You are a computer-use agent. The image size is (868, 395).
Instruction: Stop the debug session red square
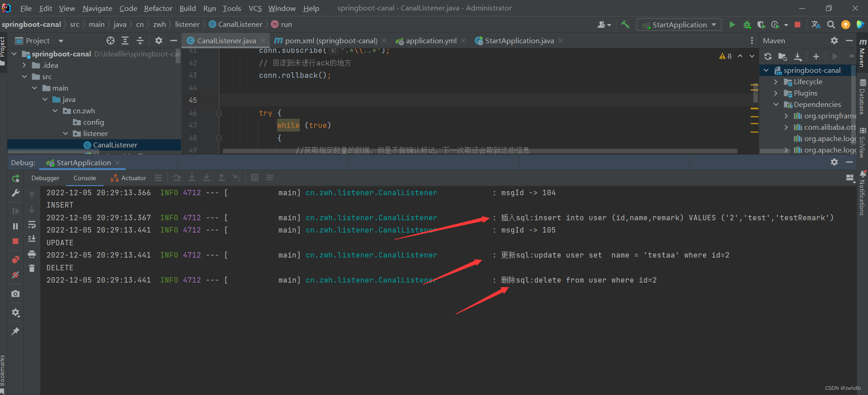tap(15, 241)
